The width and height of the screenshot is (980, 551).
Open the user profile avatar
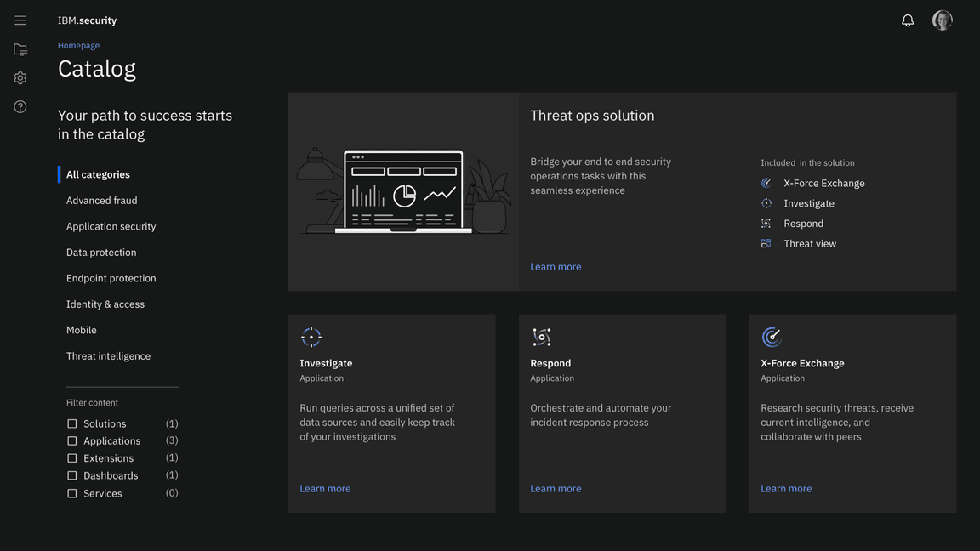(942, 19)
